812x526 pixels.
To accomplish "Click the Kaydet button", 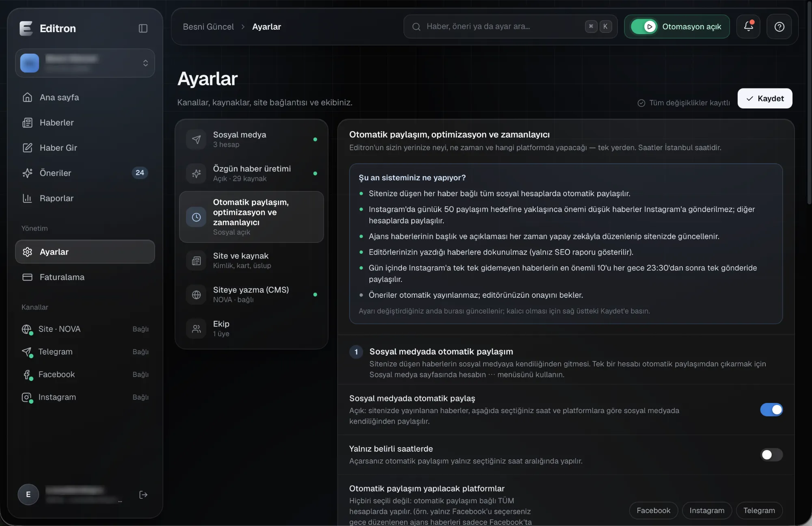I will (764, 98).
